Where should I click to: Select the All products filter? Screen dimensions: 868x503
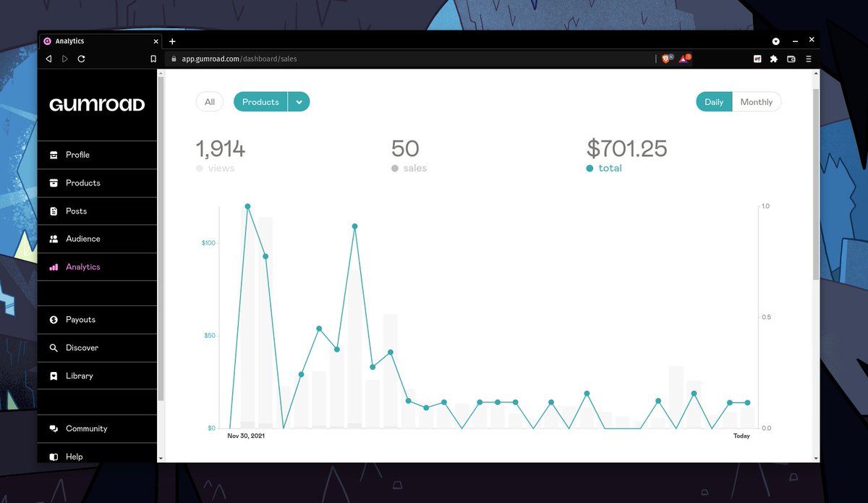pos(210,102)
